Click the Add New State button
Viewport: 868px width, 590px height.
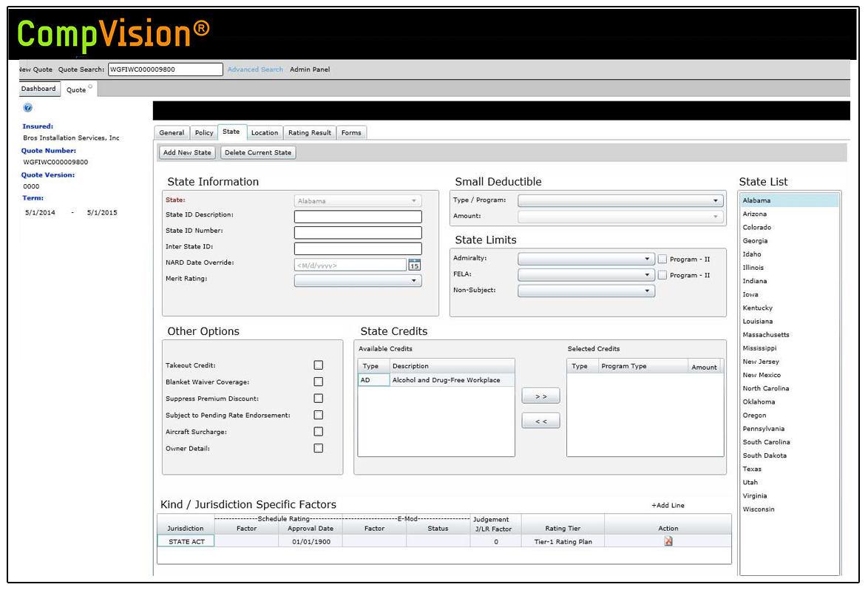point(187,153)
